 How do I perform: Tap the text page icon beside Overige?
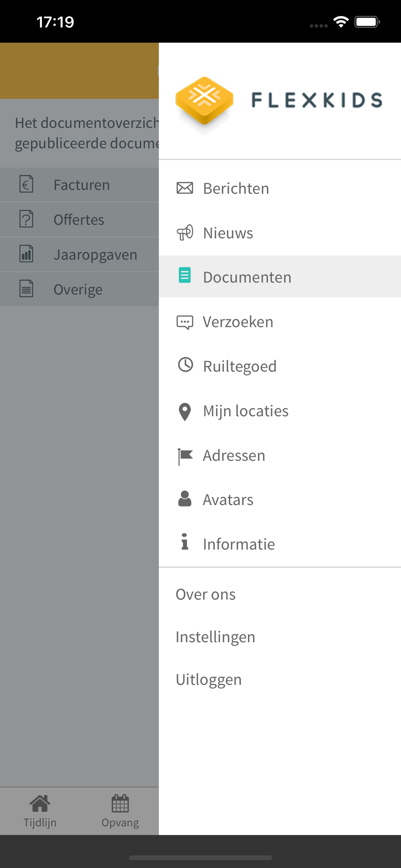click(26, 289)
